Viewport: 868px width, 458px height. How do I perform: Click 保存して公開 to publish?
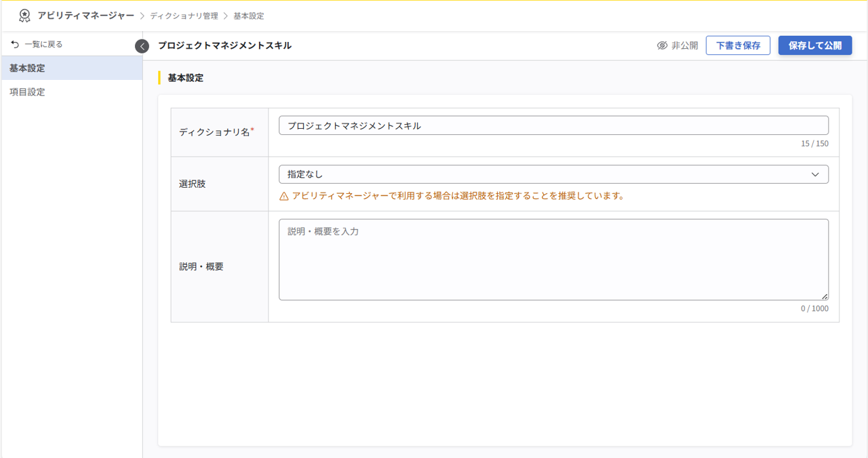815,45
